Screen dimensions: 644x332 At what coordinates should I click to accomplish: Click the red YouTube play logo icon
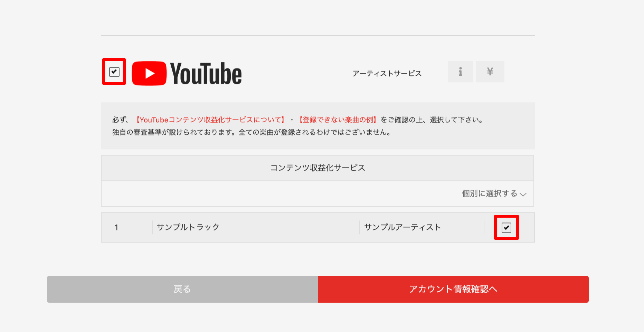149,73
